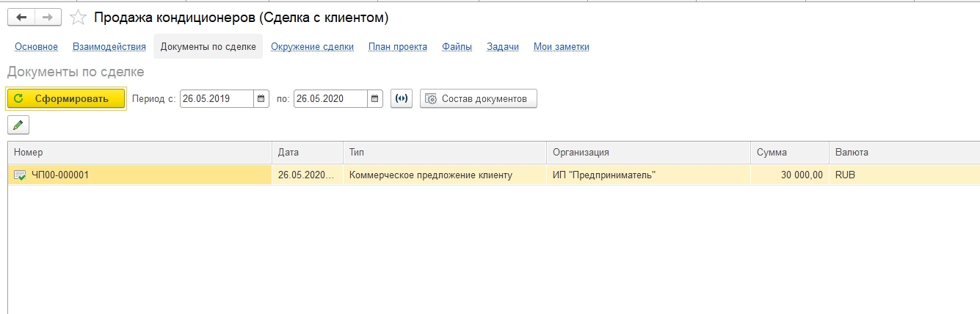Click the forward navigation arrow
Image resolution: width=980 pixels, height=314 pixels.
(x=48, y=17)
